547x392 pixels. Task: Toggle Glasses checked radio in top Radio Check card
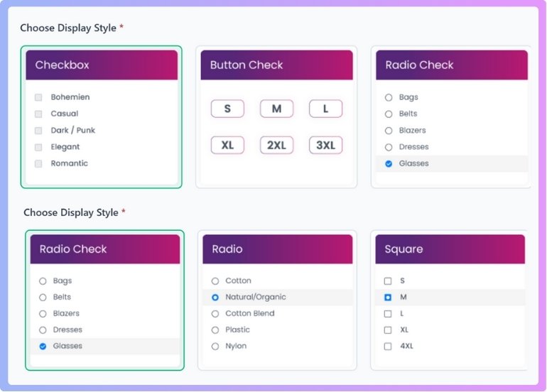(389, 163)
